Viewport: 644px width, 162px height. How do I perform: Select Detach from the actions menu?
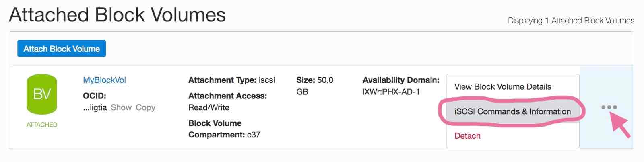coord(467,136)
